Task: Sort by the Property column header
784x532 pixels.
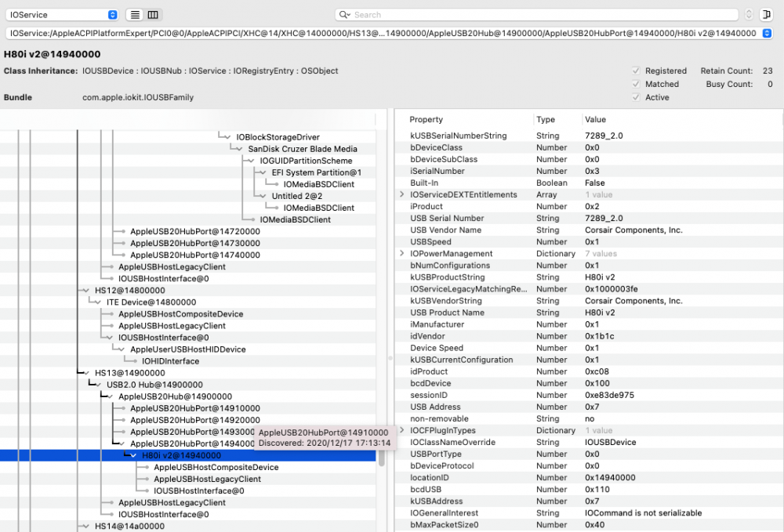Action: tap(426, 119)
